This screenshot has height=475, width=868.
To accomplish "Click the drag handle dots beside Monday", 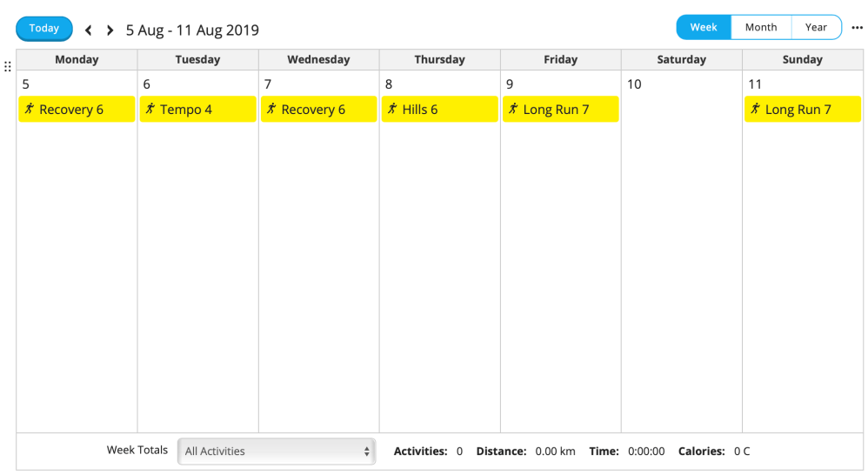I will (x=8, y=66).
